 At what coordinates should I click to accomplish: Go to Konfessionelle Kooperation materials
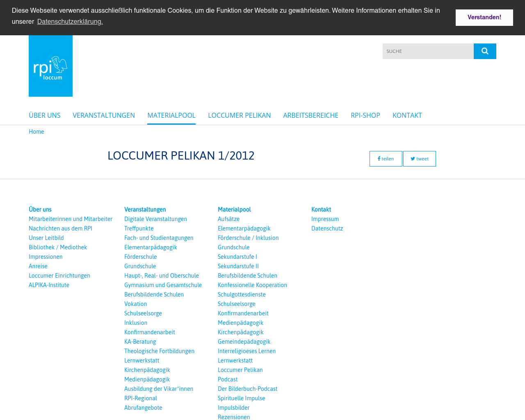point(252,285)
